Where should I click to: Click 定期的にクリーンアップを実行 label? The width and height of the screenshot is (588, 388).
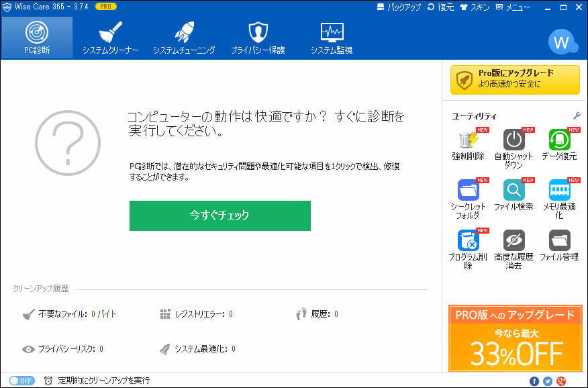click(x=103, y=381)
